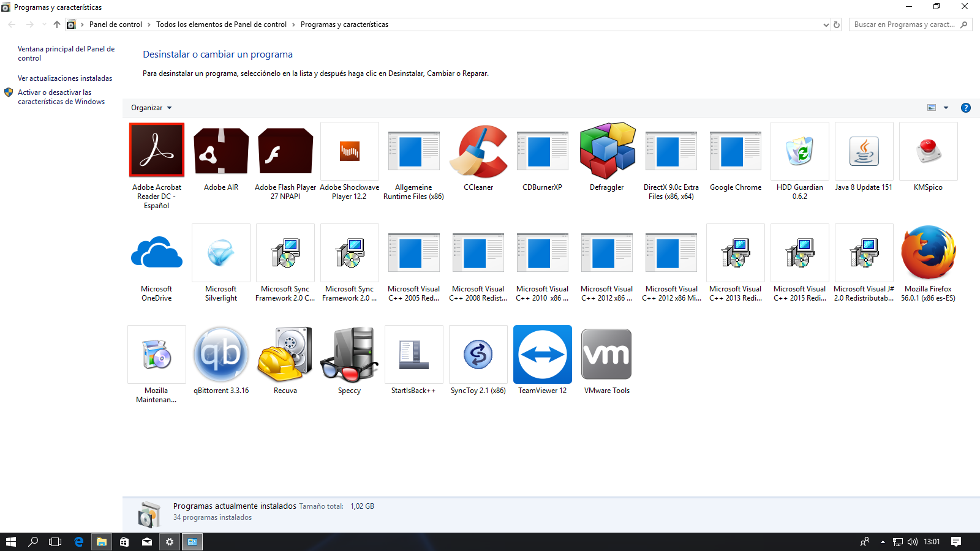Select Mozilla Maintenance Service icon

(157, 354)
